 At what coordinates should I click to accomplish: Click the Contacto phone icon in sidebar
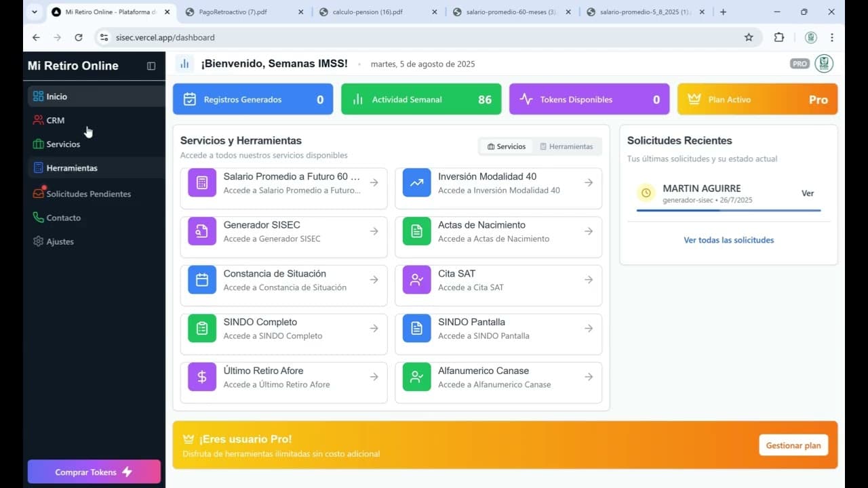tap(41, 218)
